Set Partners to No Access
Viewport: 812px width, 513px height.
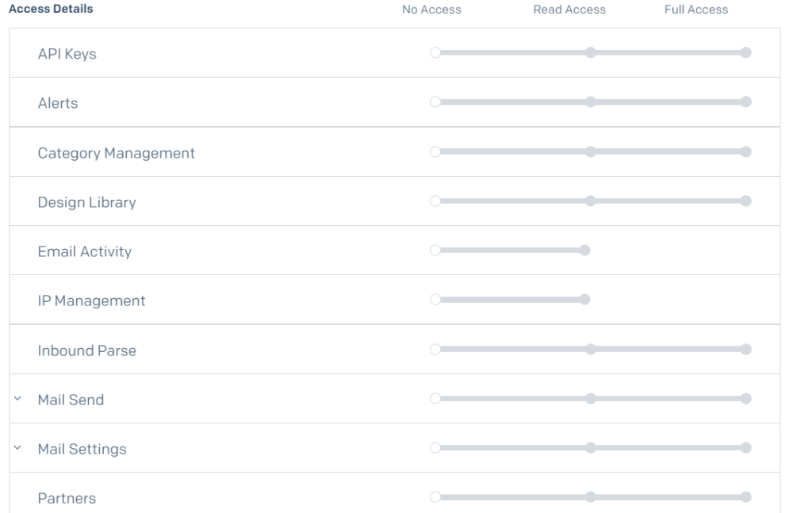click(435, 497)
